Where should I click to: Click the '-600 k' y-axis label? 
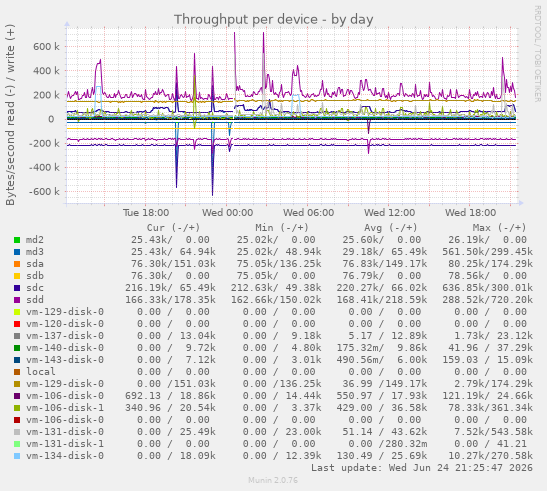(44, 192)
